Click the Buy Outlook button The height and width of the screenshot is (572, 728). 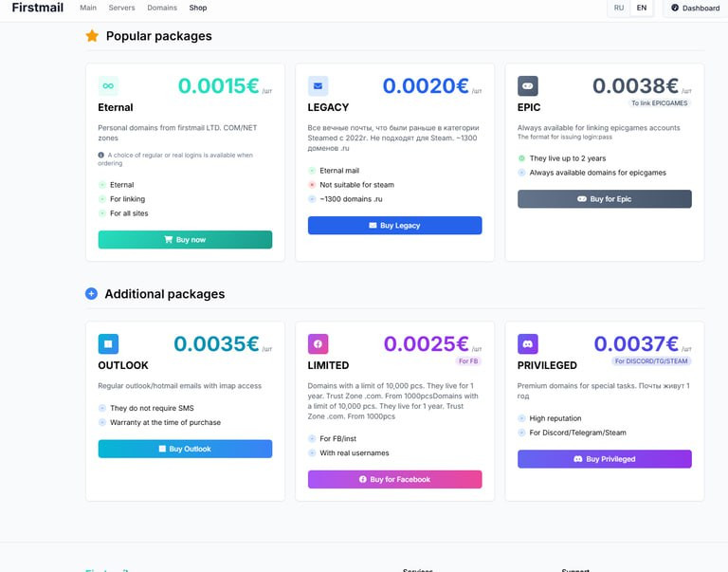(x=185, y=449)
